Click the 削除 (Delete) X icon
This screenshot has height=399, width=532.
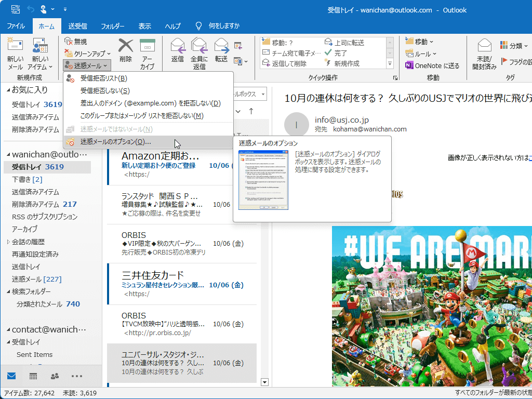coord(126,46)
